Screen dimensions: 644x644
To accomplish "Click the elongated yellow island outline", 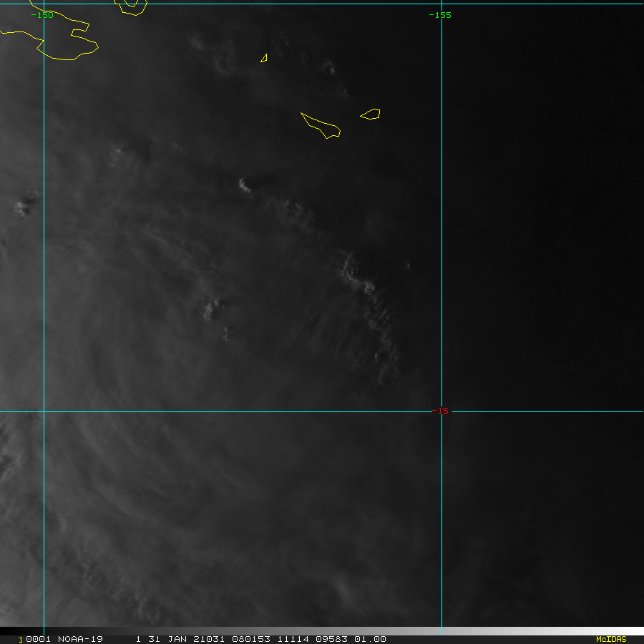I will 321,126.
